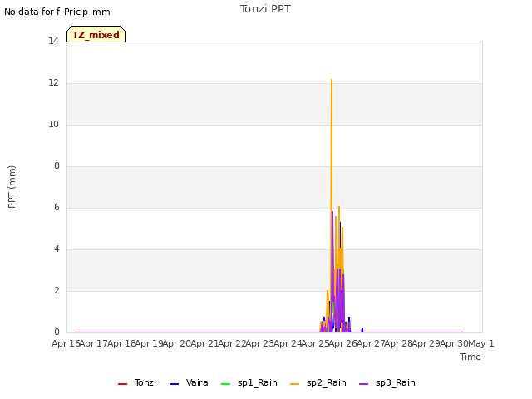Click the 'No data for f_Pricip_mm' message
The image size is (532, 399).
click(x=57, y=12)
